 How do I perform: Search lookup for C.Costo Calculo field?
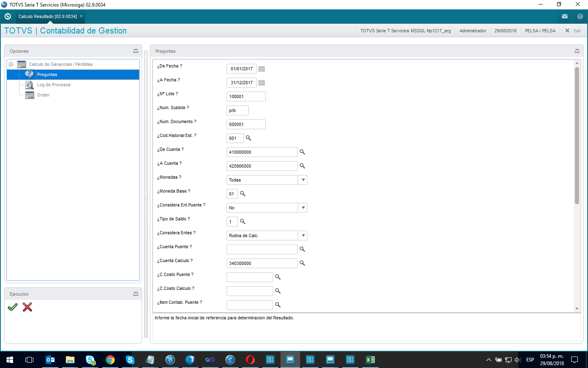tap(278, 291)
